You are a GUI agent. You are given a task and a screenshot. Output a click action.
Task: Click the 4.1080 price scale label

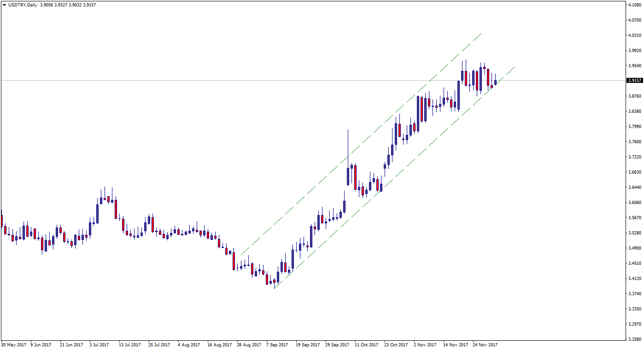pyautogui.click(x=634, y=5)
